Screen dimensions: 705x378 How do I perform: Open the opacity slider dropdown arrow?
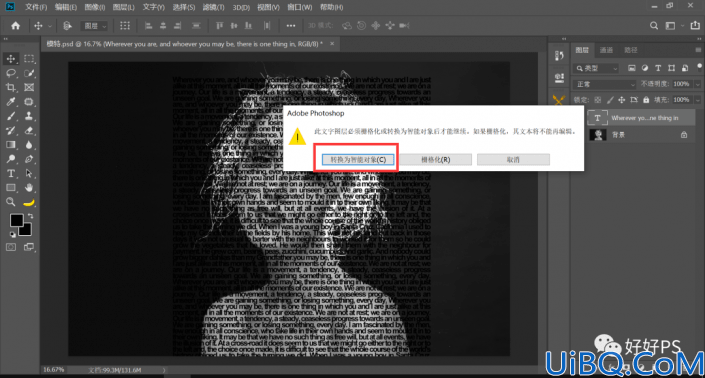tap(698, 84)
